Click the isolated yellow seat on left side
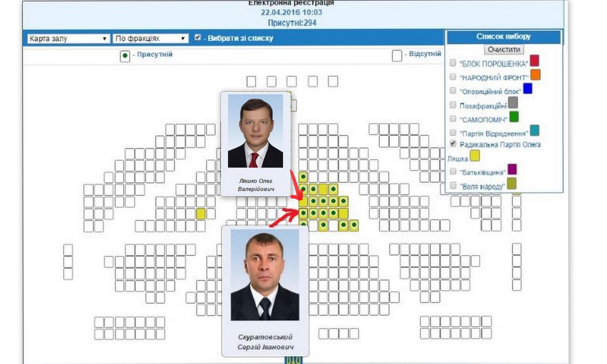607x364 pixels. [200, 214]
